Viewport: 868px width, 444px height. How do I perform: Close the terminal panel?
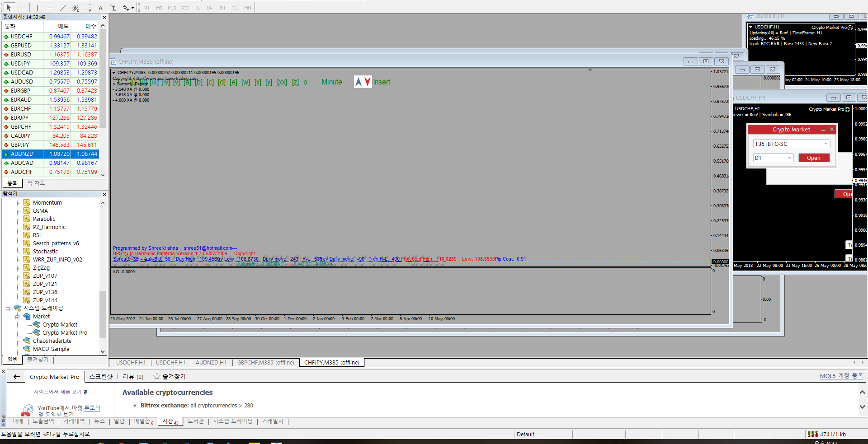(3, 372)
